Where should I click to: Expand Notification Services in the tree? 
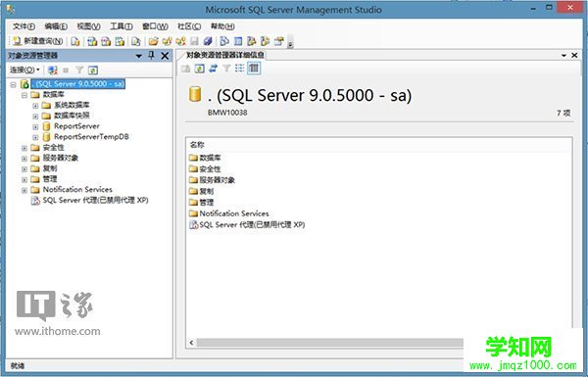pos(24,190)
